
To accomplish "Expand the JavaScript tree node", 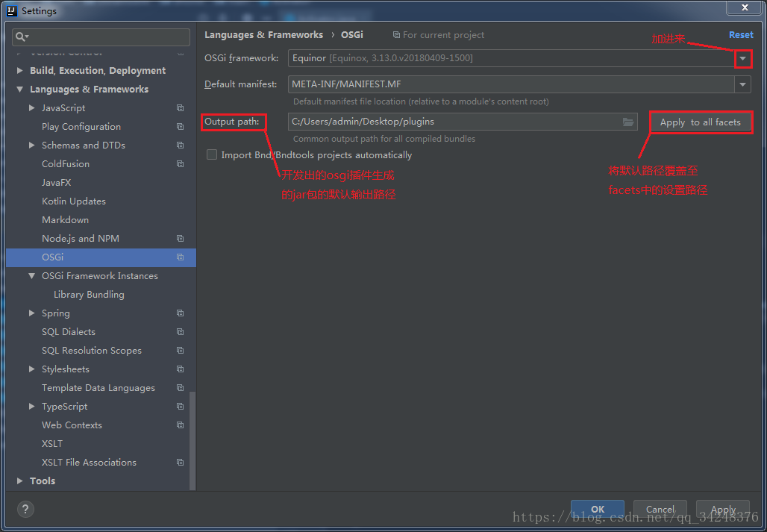I will pyautogui.click(x=32, y=108).
